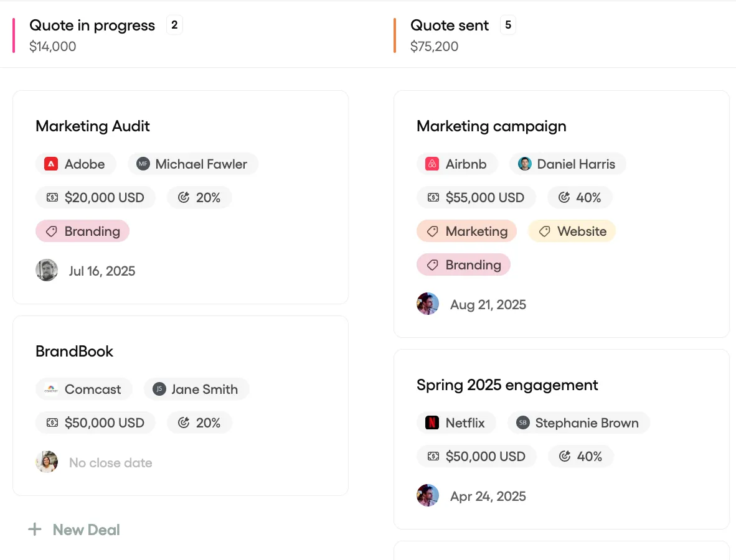Image resolution: width=736 pixels, height=560 pixels.
Task: Select the Comcast company chip
Action: click(83, 390)
